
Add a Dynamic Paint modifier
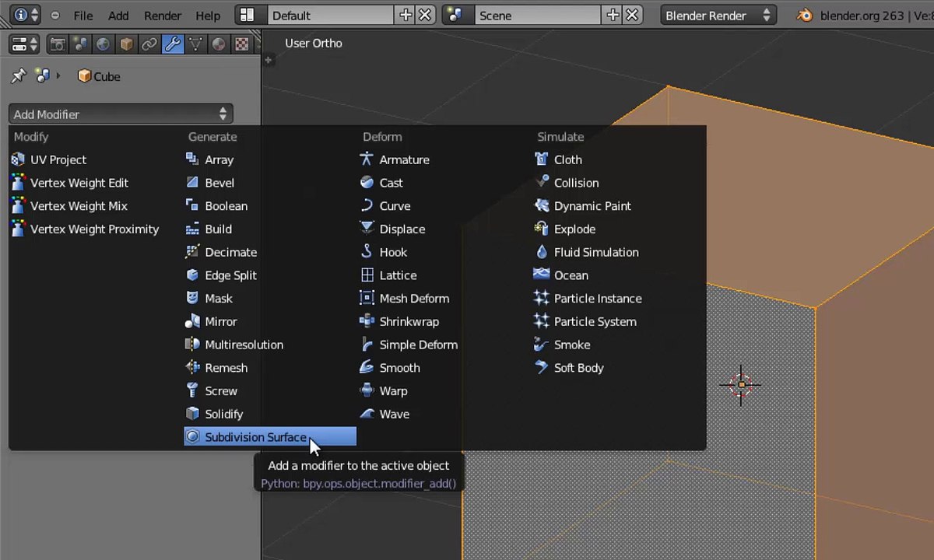tap(582, 206)
